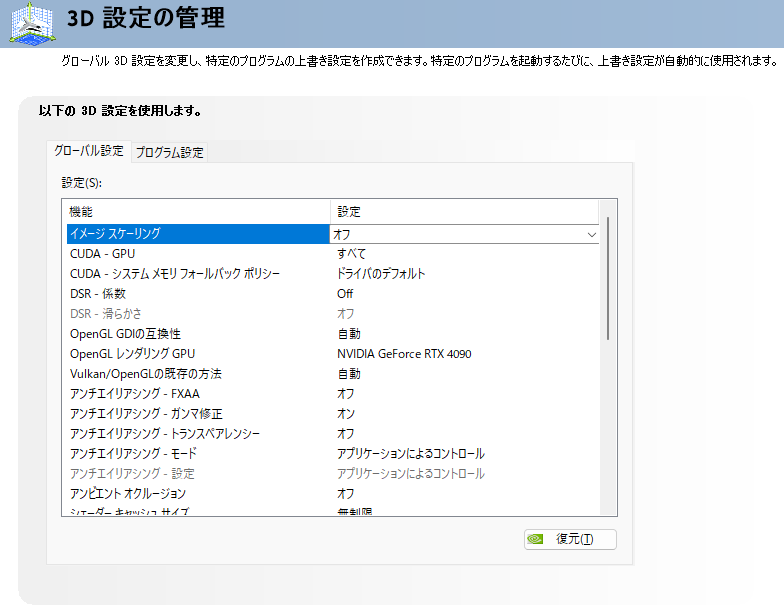
Task: Select the Vulkan/OpenGLの既存の方法 row
Action: pyautogui.click(x=332, y=374)
